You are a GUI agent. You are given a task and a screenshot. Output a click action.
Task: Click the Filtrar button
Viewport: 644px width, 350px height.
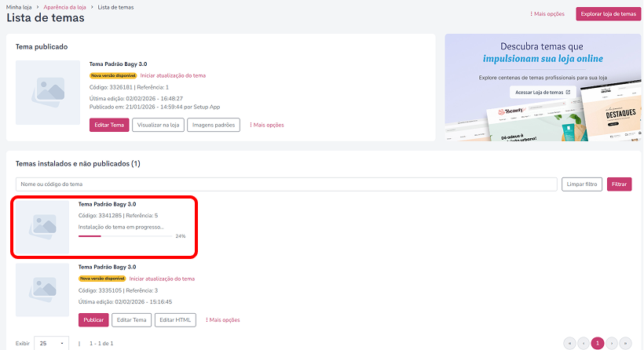(620, 184)
